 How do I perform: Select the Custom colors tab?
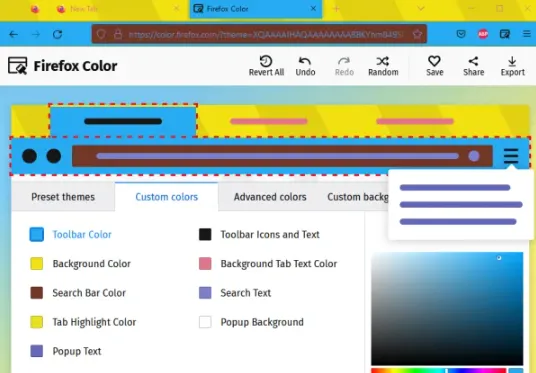click(166, 197)
